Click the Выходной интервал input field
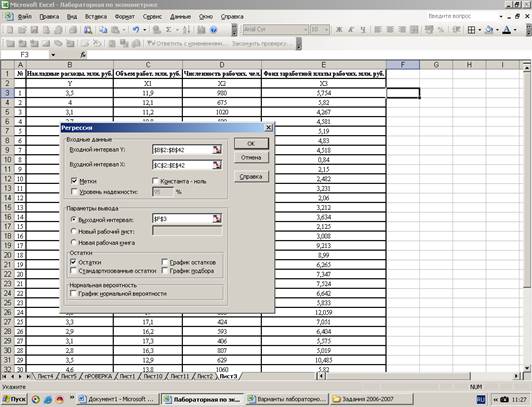Viewport: 532px width, 407px height. pyautogui.click(x=183, y=219)
